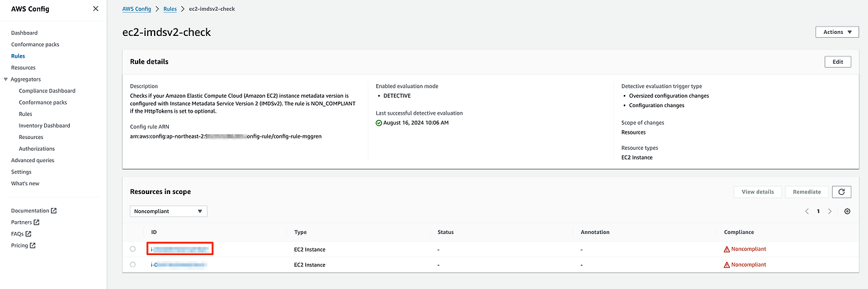Click first row 'EC2 Instance' type cell
The image size is (868, 289).
(x=309, y=249)
